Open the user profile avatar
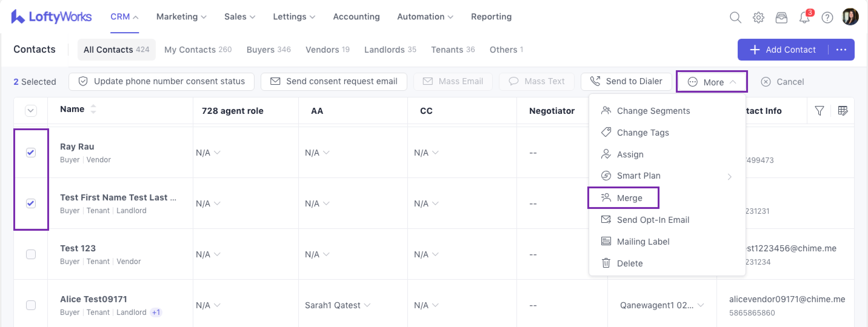 pos(850,17)
